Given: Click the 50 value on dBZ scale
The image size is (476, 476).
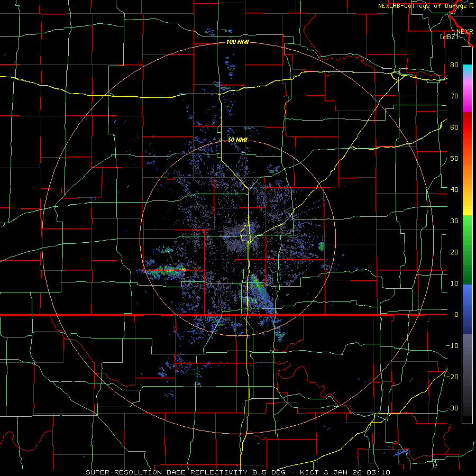Looking at the screenshot, I should point(454,159).
